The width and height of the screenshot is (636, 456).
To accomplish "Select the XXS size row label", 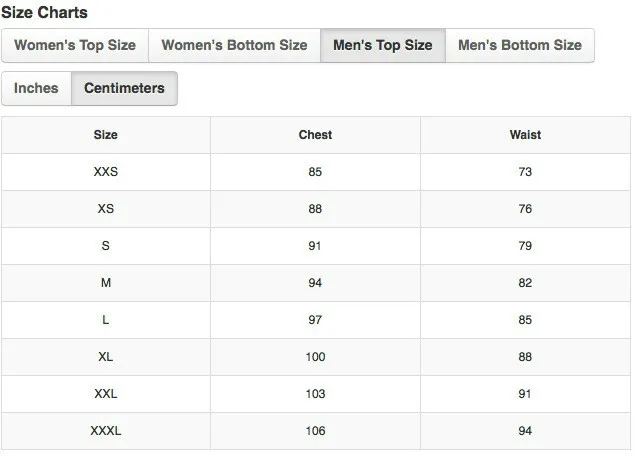I will tap(105, 172).
